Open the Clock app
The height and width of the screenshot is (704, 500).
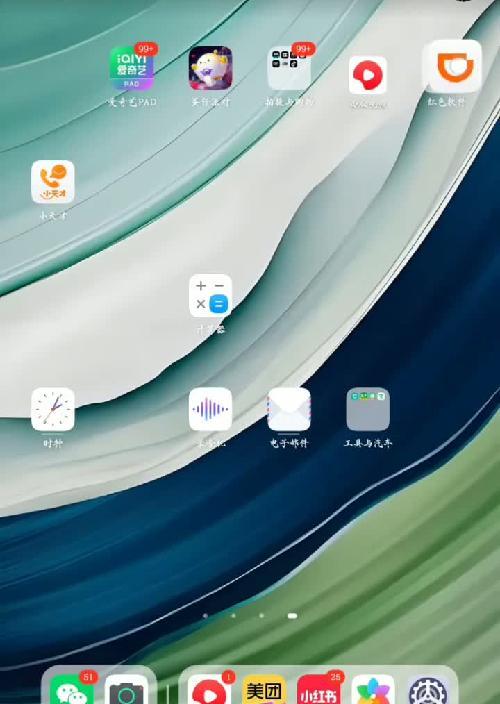click(53, 409)
